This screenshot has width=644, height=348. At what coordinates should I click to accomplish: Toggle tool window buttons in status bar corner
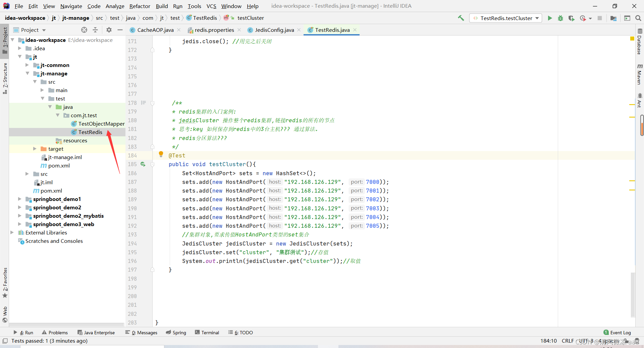(5, 341)
